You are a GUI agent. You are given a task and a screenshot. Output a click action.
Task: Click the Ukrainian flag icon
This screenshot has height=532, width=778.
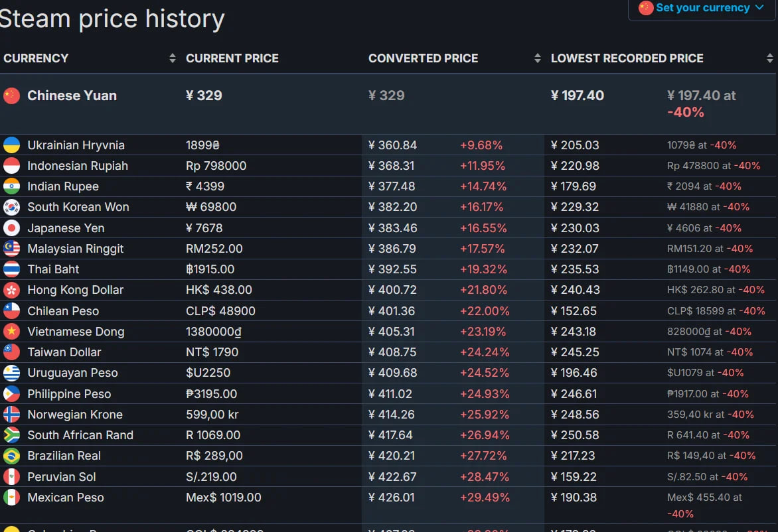[11, 145]
